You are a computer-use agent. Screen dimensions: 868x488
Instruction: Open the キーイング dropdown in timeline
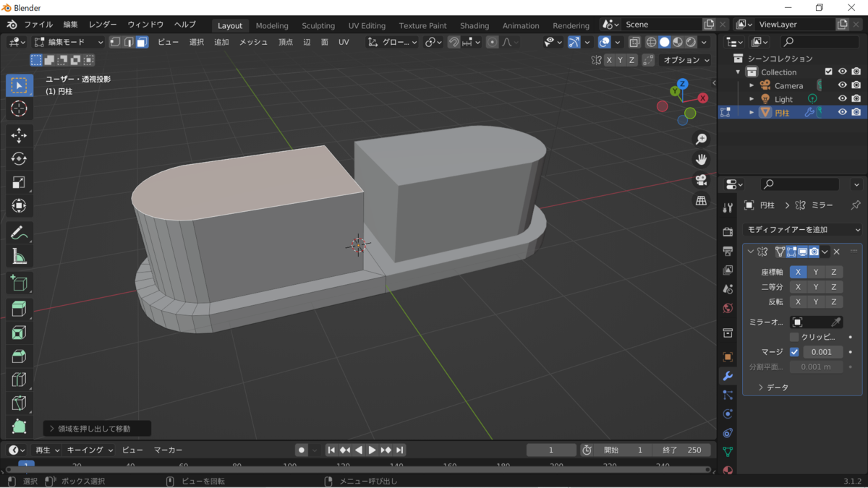tap(90, 450)
